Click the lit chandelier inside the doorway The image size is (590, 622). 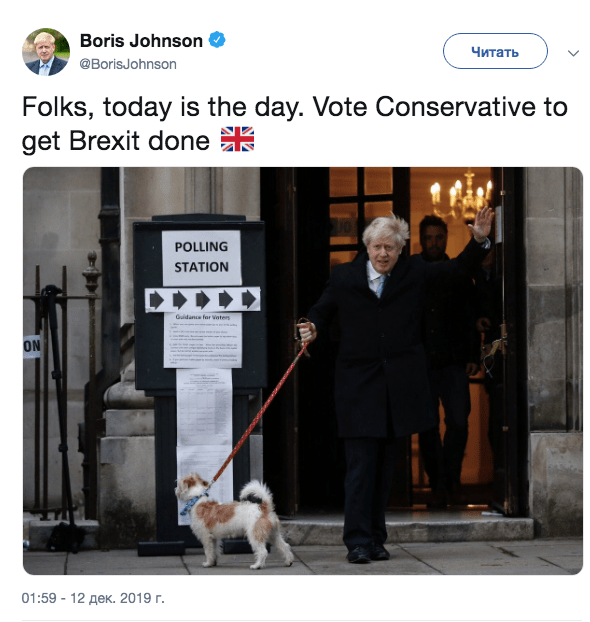pyautogui.click(x=463, y=196)
